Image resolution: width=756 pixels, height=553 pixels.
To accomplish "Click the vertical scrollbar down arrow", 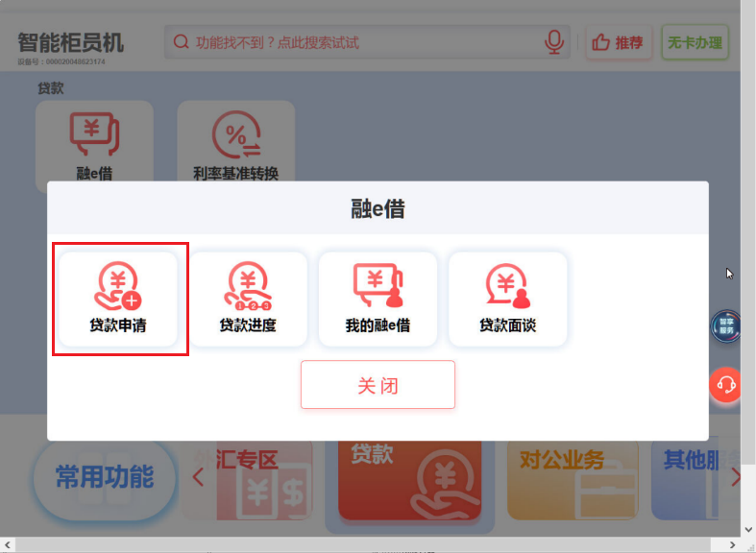I will 748,529.
